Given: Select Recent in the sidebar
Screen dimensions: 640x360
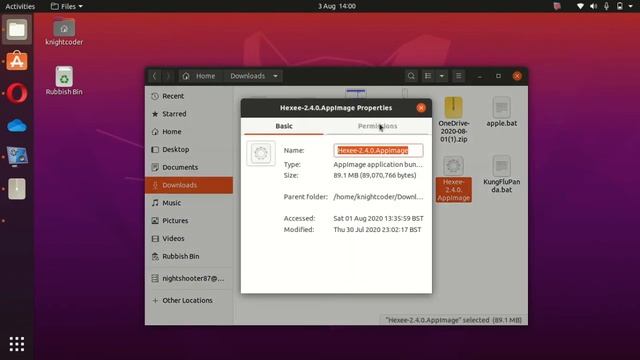Looking at the screenshot, I should [x=189, y=96].
